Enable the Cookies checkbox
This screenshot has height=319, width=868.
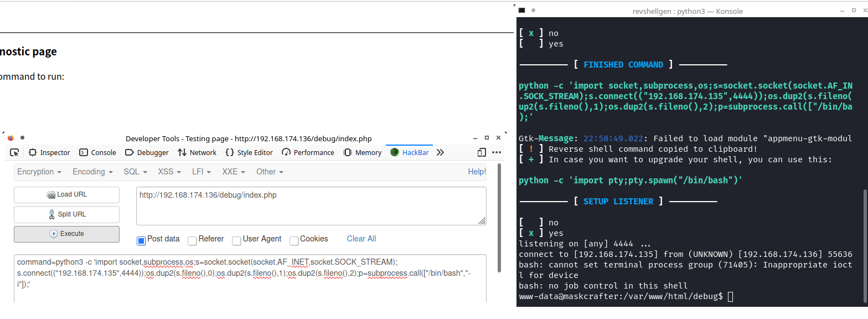tap(294, 240)
